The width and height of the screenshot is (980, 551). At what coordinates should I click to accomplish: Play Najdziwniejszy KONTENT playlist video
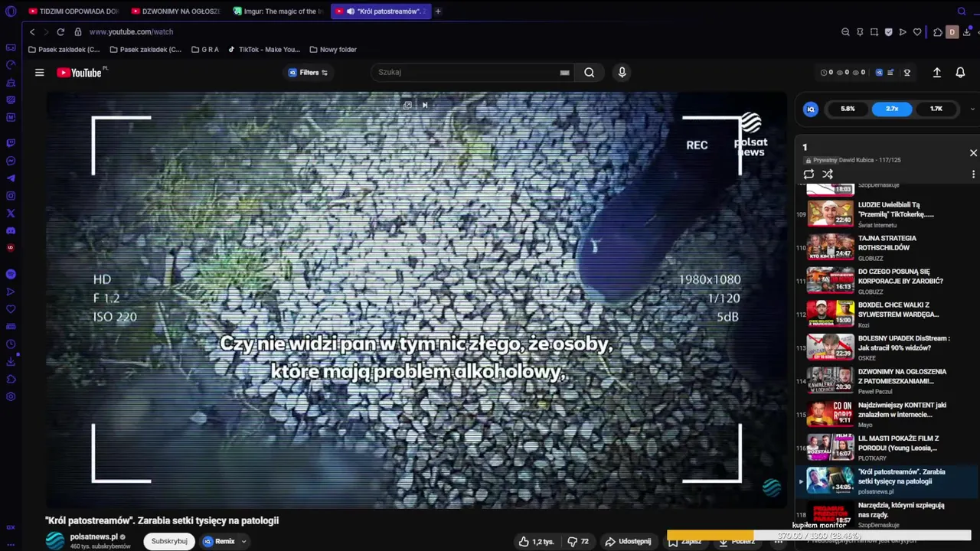886,414
